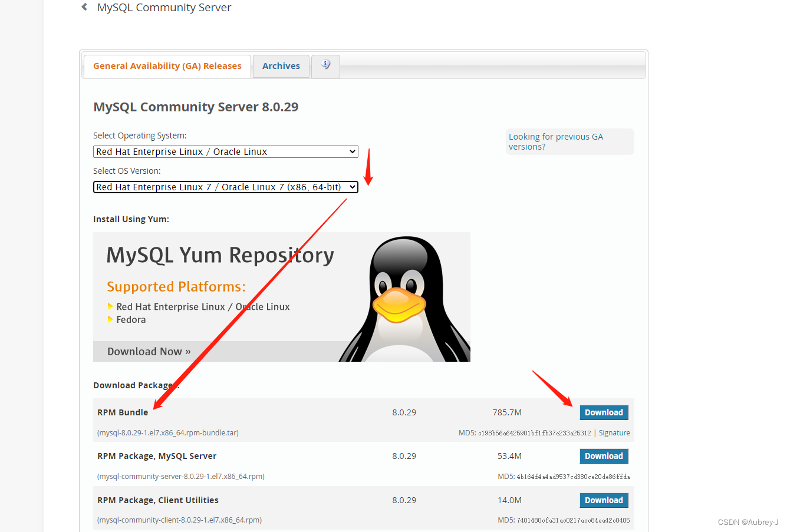Select the RPM Package, MySQL Server name

point(157,456)
